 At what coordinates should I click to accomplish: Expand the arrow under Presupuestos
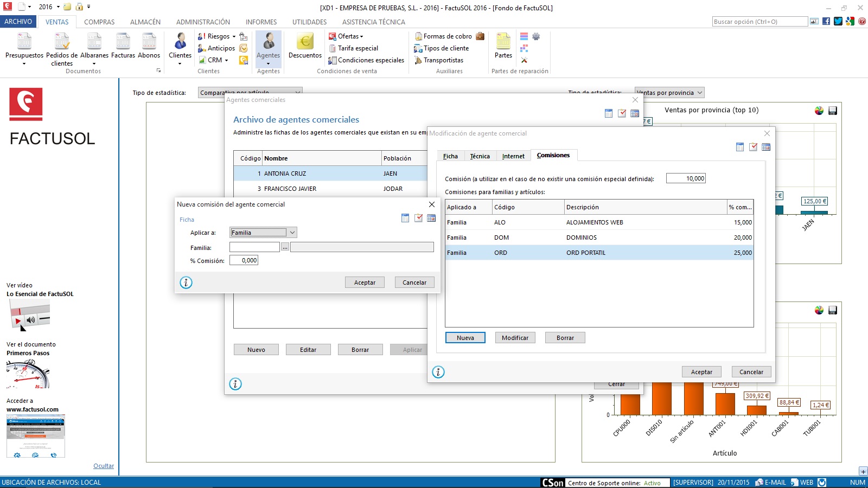pyautogui.click(x=24, y=64)
